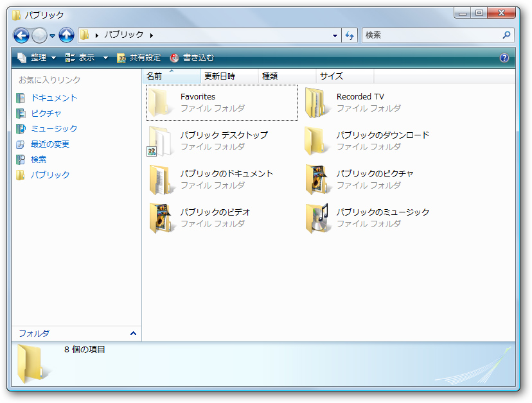Image resolution: width=532 pixels, height=403 pixels.
Task: Click ドキュメント sidebar icon
Action: click(21, 98)
